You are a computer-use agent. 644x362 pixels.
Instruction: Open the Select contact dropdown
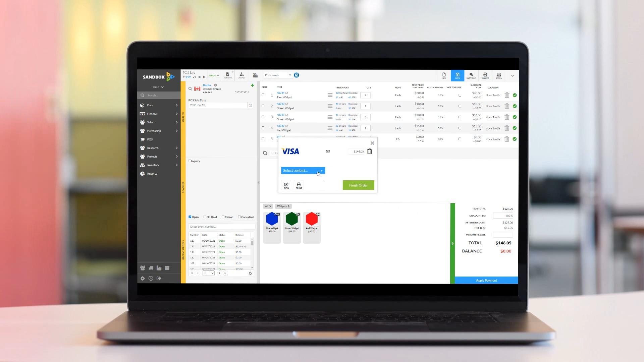tap(303, 171)
